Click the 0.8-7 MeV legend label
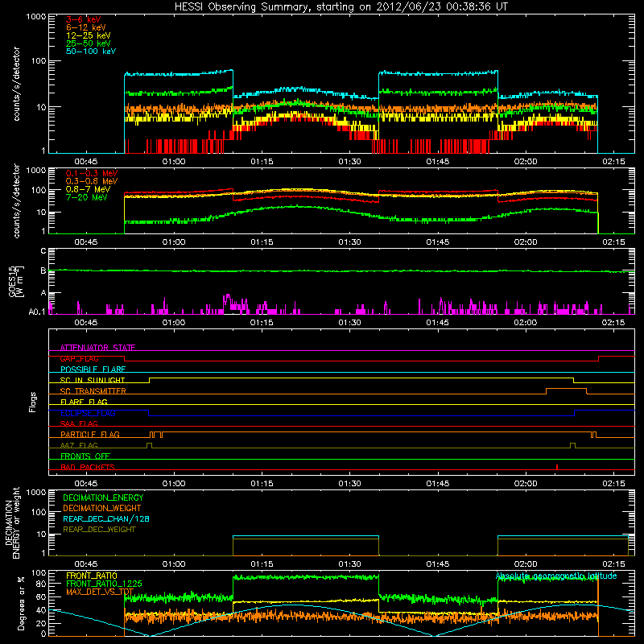Screen dimensions: 644x644 click(89, 189)
